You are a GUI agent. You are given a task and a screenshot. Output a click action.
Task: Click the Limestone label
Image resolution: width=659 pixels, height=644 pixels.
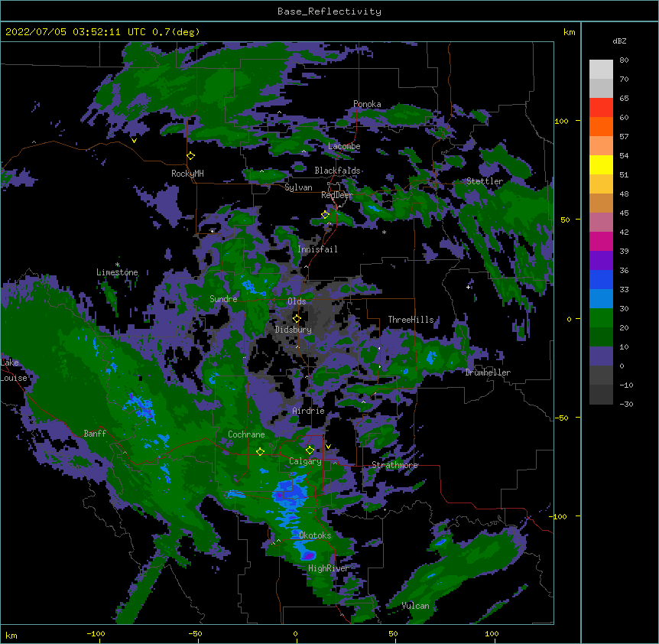[x=117, y=272]
